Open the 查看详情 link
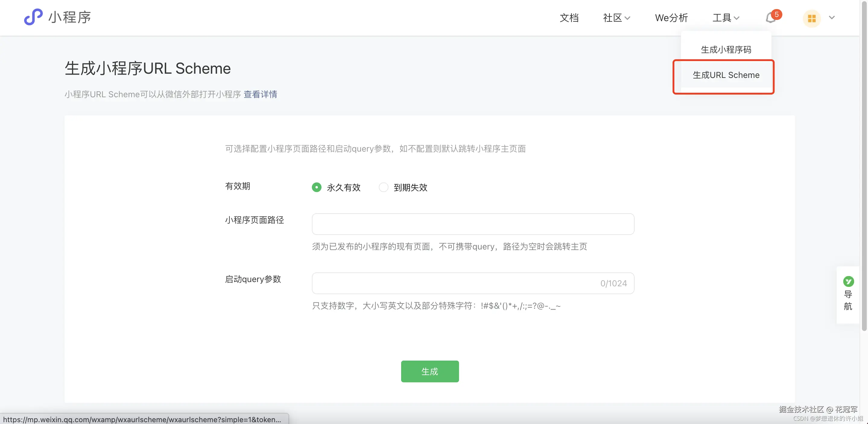This screenshot has width=868, height=424. (x=260, y=94)
